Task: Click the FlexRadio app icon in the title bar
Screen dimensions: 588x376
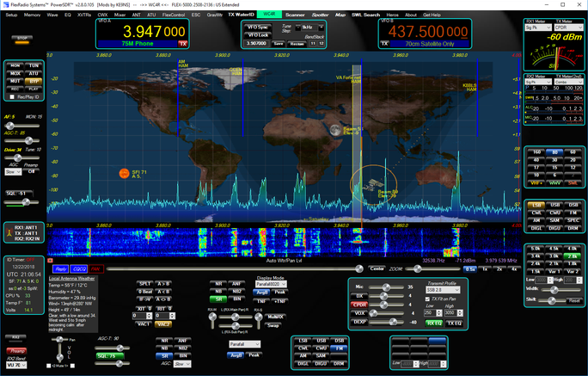Action: 6,4
